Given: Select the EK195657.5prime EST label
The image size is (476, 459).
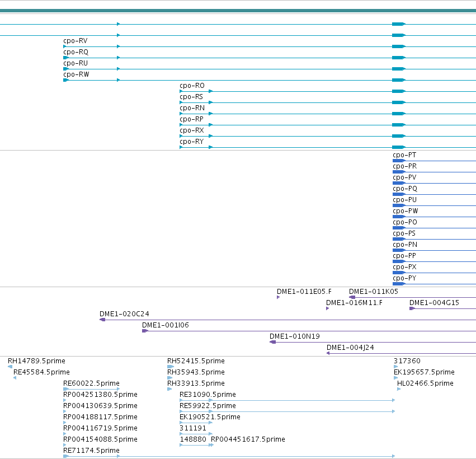Looking at the screenshot, I should coord(424,372).
